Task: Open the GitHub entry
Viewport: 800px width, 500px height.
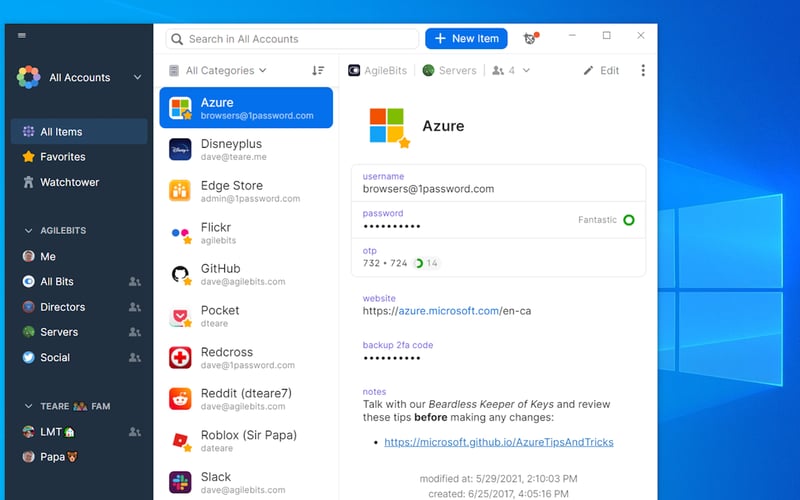Action: pyautogui.click(x=246, y=274)
